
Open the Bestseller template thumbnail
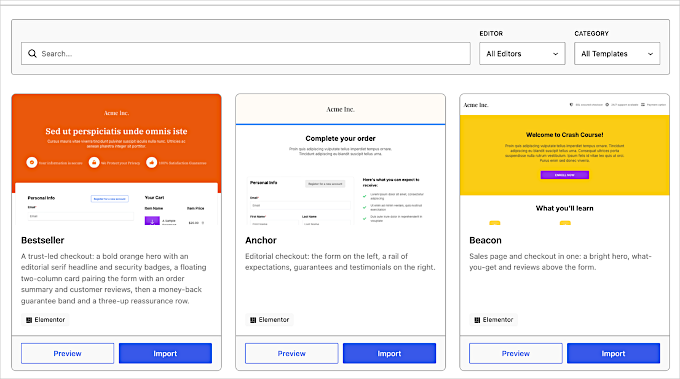[116, 160]
